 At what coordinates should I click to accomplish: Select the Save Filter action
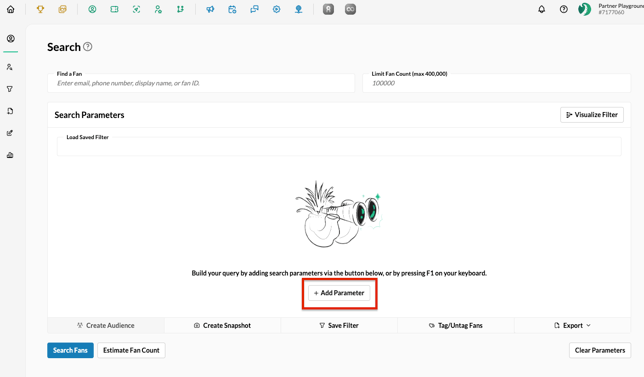pos(339,326)
